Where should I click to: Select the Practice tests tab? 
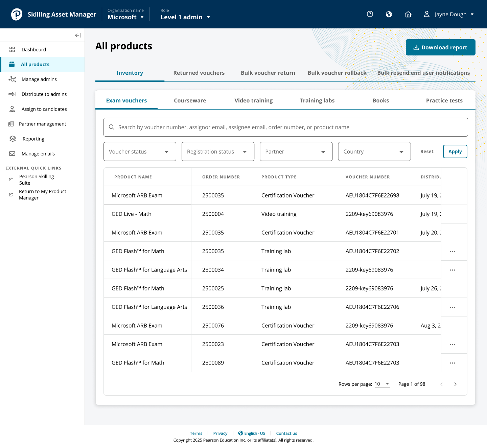[444, 100]
